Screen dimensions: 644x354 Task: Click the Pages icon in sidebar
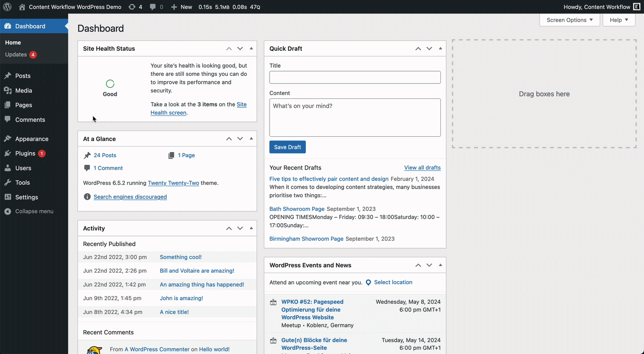point(8,105)
